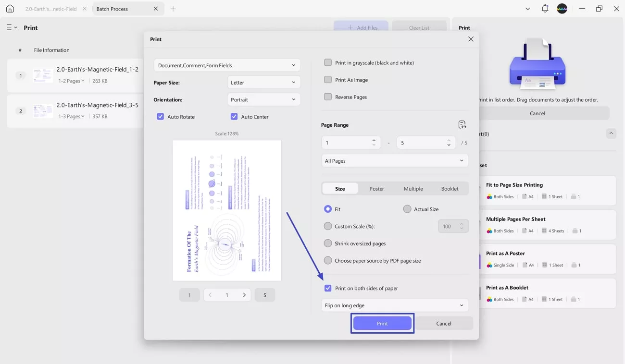Change the Flip on long edge dropdown
The image size is (625, 364).
pyautogui.click(x=394, y=305)
